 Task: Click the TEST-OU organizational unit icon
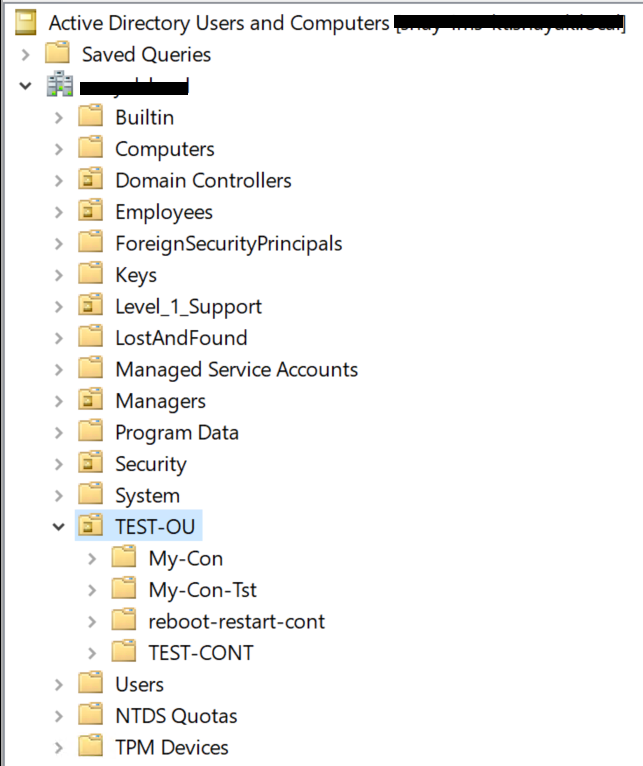[x=91, y=527]
